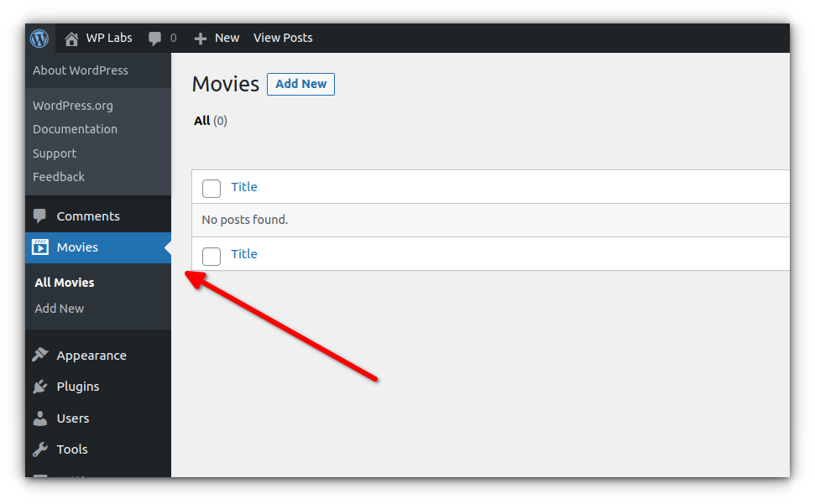This screenshot has height=504, width=815.
Task: Open Feedback link
Action: [x=59, y=176]
